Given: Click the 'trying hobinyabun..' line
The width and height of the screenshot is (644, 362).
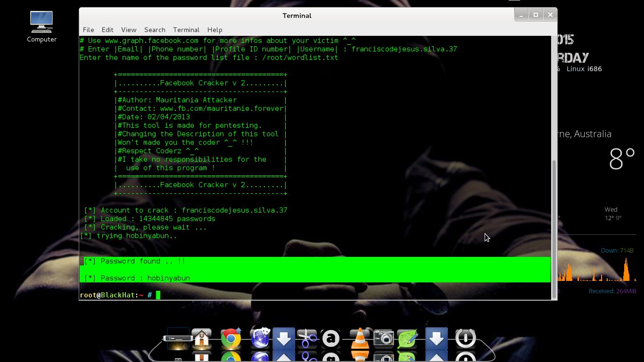Looking at the screenshot, I should [128, 236].
